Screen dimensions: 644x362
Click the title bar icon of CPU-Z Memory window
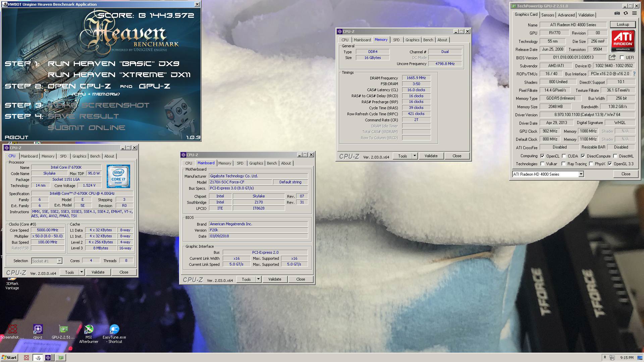[340, 32]
